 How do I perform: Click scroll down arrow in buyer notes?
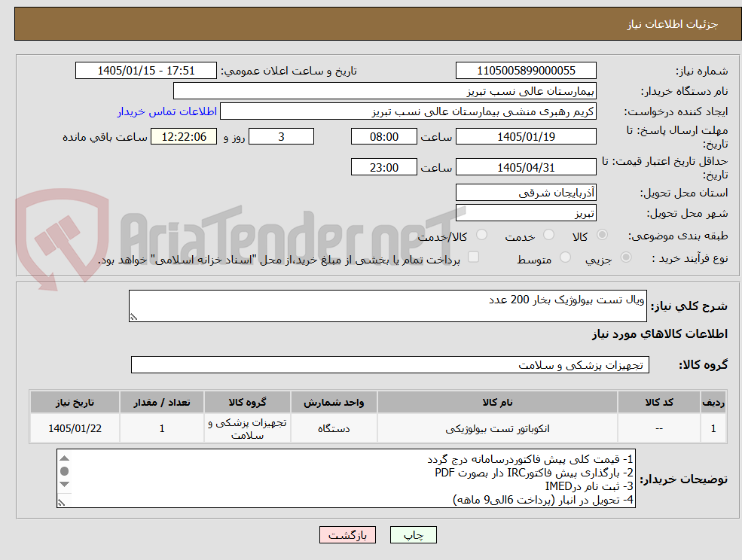pyautogui.click(x=64, y=484)
